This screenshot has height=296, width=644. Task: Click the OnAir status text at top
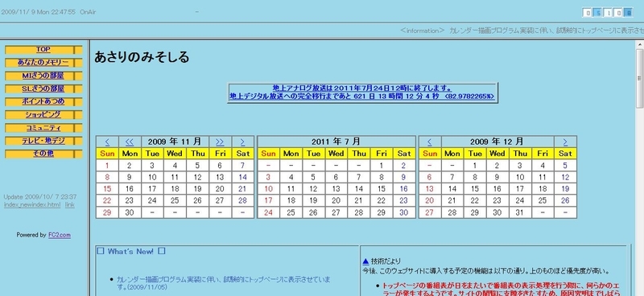(89, 12)
